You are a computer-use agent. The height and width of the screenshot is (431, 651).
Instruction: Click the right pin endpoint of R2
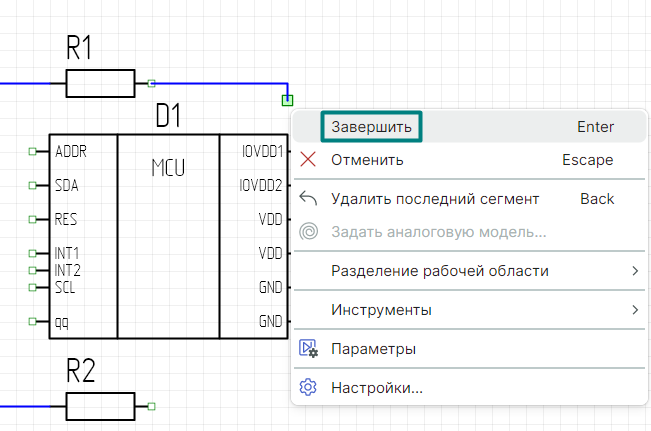[x=151, y=406]
